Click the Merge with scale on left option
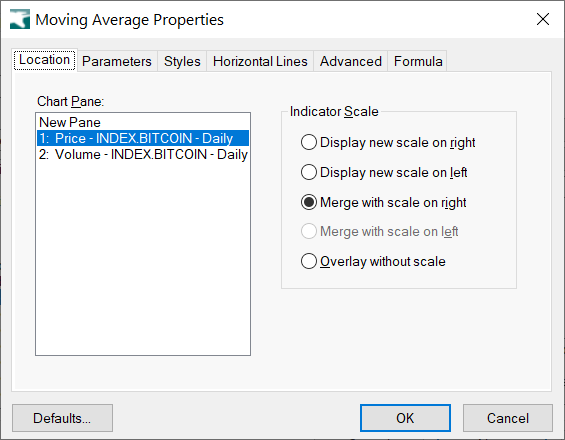This screenshot has width=565, height=440. [x=379, y=231]
